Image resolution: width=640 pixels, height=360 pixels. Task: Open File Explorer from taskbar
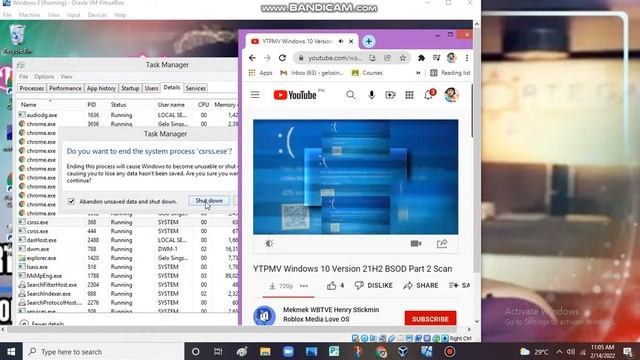pos(265,351)
